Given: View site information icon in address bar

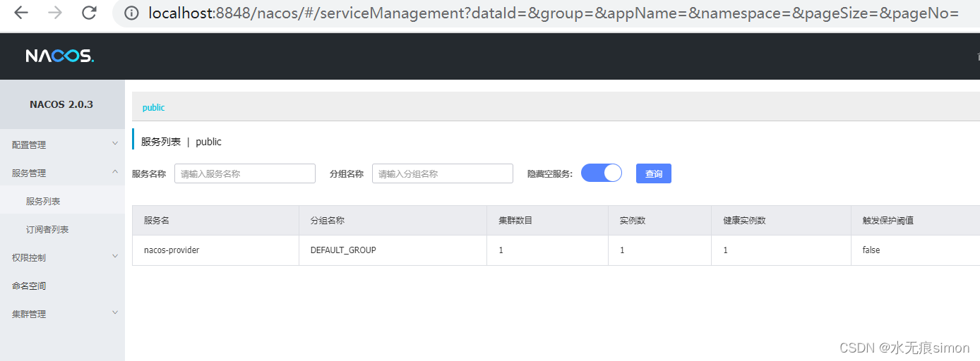Looking at the screenshot, I should (131, 13).
